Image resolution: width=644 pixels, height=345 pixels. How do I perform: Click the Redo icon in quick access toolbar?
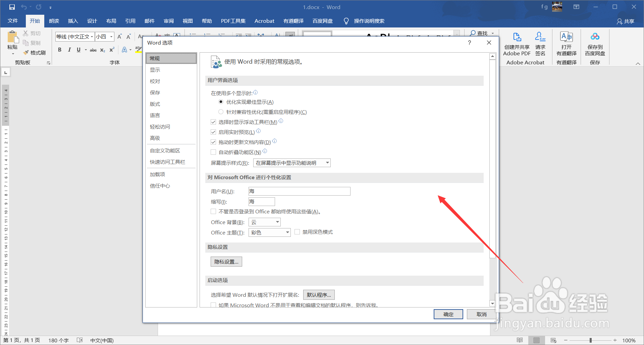tap(39, 7)
